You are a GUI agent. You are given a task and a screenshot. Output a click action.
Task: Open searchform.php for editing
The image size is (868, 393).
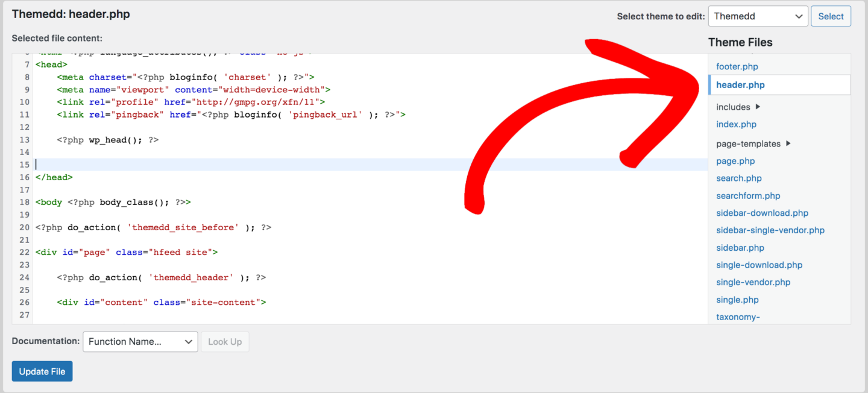(748, 195)
